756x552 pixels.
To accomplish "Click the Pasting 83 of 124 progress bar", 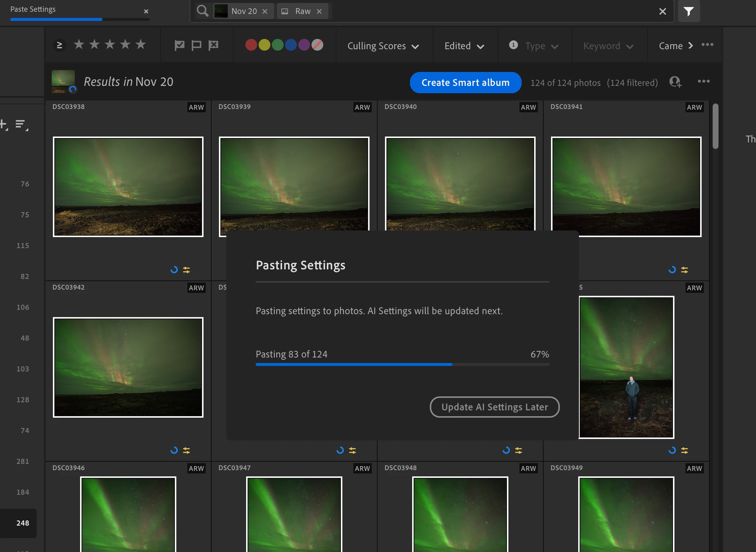I will 403,364.
